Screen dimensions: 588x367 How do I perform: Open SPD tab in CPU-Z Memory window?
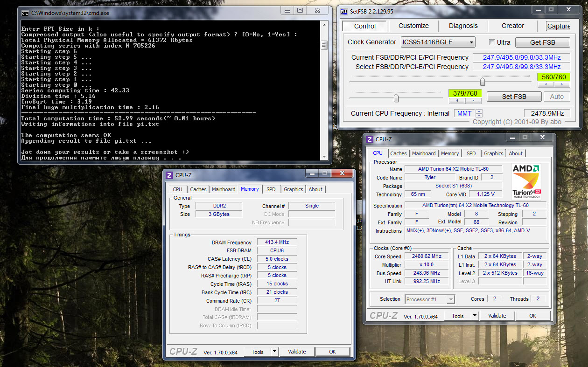[271, 189]
